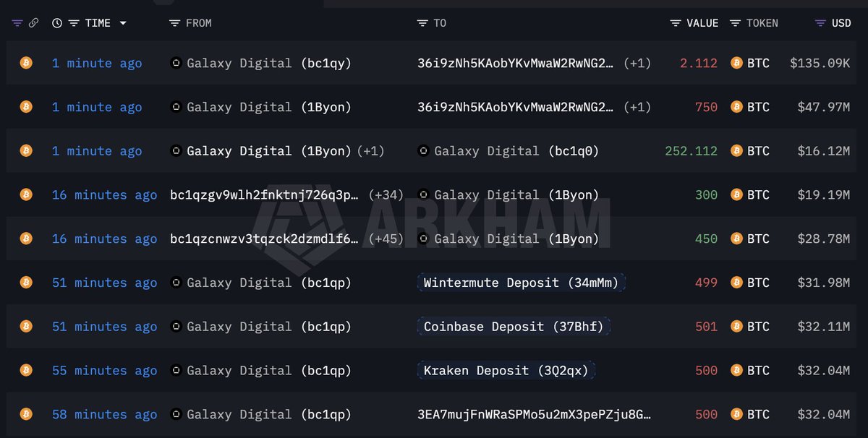This screenshot has height=438, width=868.
Task: Click Galaxy Digital logo beside recipient (bc1q0)
Action: 423,151
